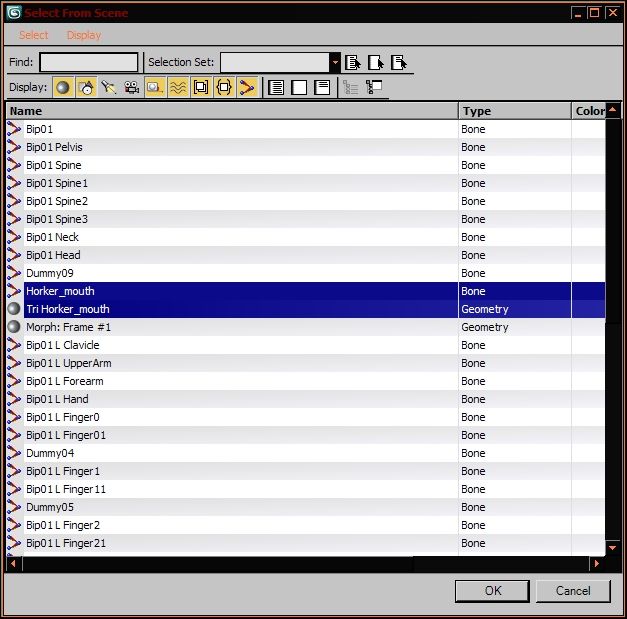
Task: Toggle the Display Helpers filter icon
Action: click(155, 87)
